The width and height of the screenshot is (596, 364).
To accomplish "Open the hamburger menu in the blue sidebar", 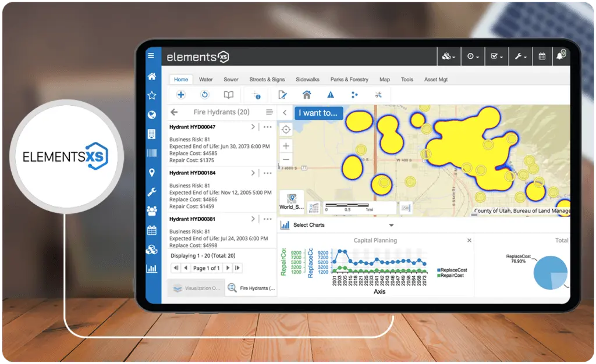I will tap(151, 55).
